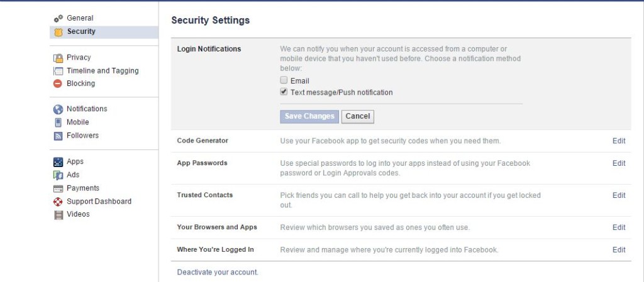
Task: Click the General gears icon
Action: pyautogui.click(x=58, y=18)
